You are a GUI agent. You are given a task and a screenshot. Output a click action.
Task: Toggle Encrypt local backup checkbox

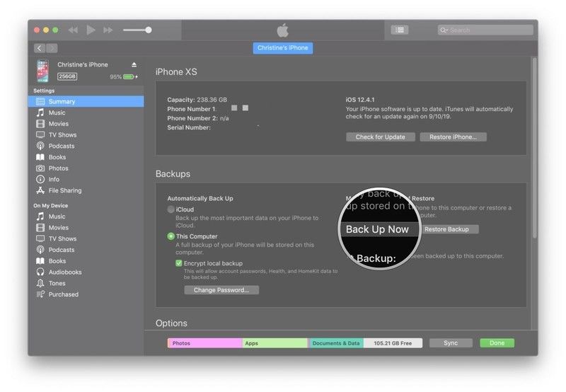[x=179, y=263]
